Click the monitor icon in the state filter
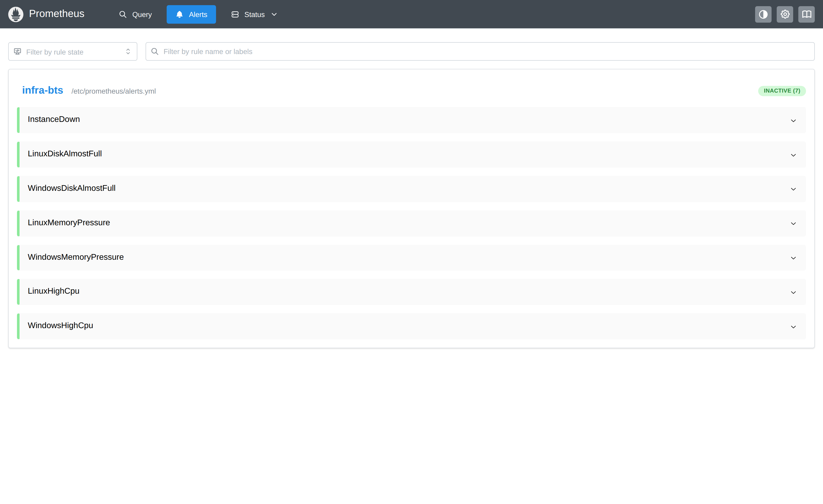The width and height of the screenshot is (823, 504). pyautogui.click(x=17, y=51)
